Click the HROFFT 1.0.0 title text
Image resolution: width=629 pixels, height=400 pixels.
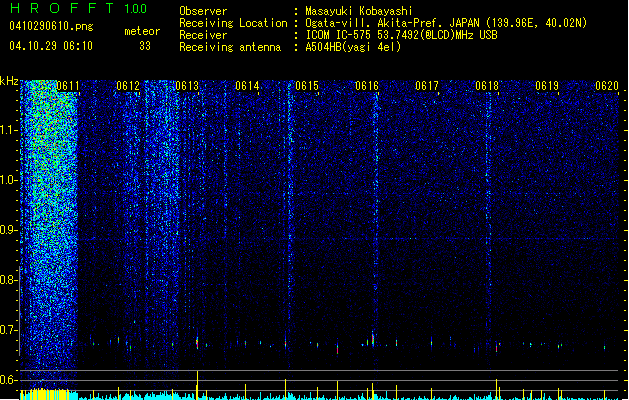(x=79, y=8)
